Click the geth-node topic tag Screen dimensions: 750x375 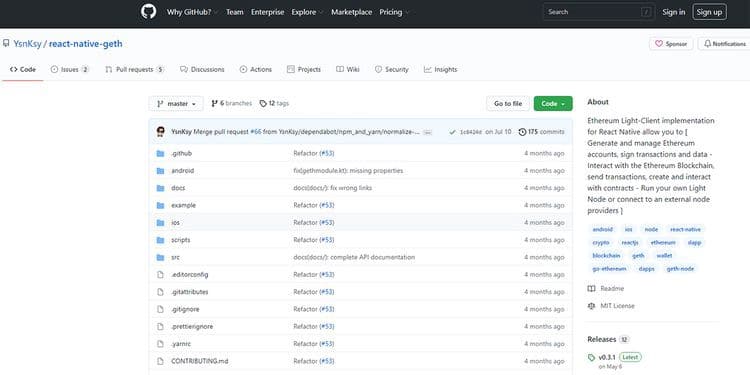point(680,269)
